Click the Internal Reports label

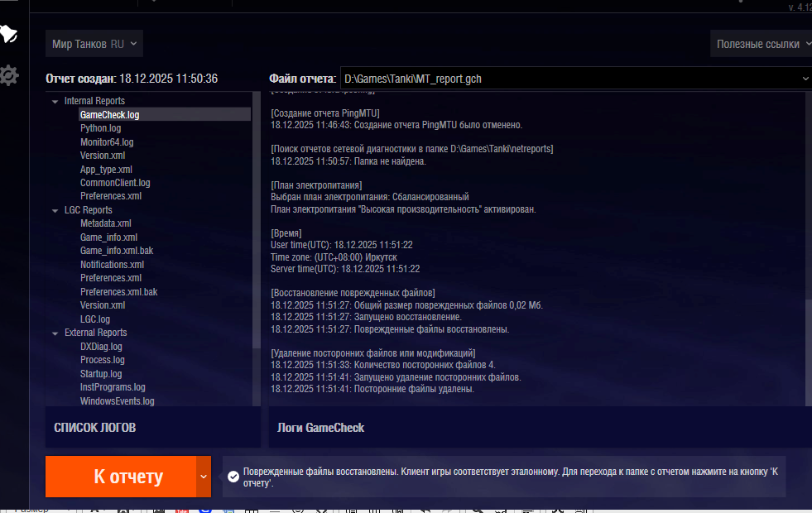[94, 101]
